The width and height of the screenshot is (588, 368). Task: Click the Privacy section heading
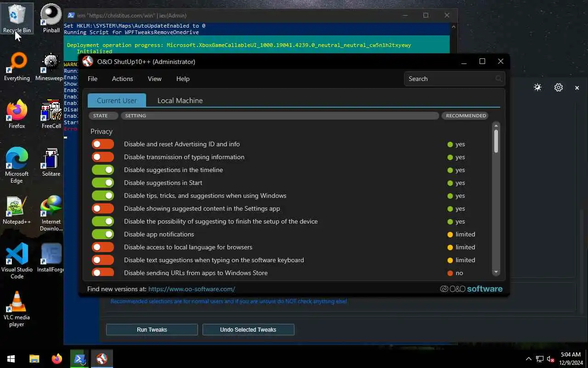click(102, 131)
